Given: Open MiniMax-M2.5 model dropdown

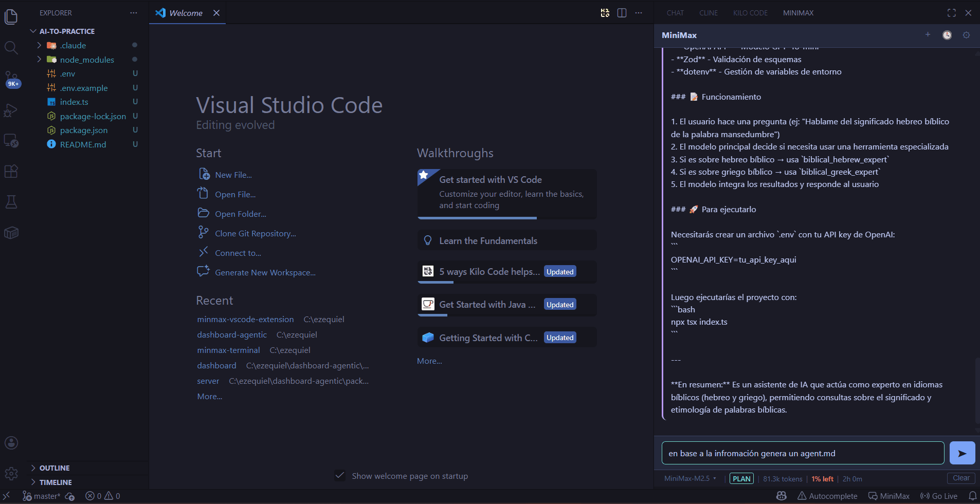Looking at the screenshot, I should click(x=690, y=479).
